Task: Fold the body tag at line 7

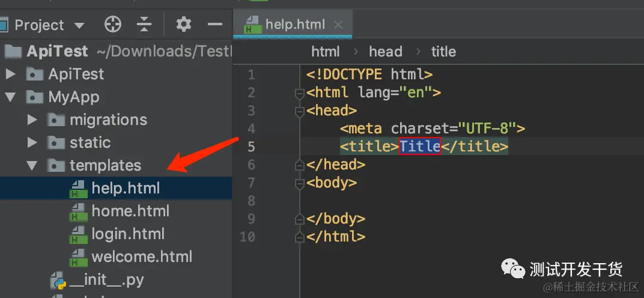Action: [x=300, y=183]
